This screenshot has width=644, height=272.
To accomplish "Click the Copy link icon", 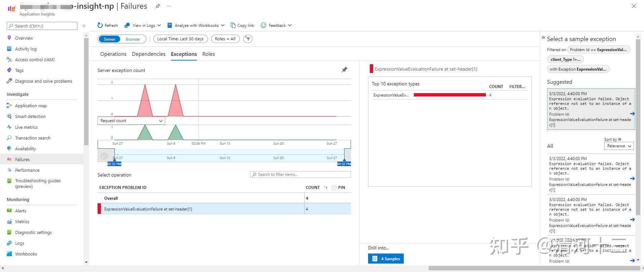I will [x=233, y=25].
